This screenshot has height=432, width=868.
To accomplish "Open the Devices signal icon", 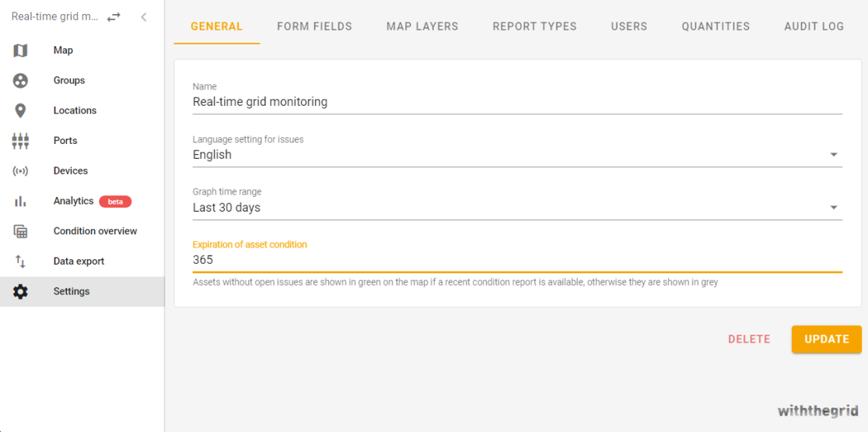I will [20, 170].
